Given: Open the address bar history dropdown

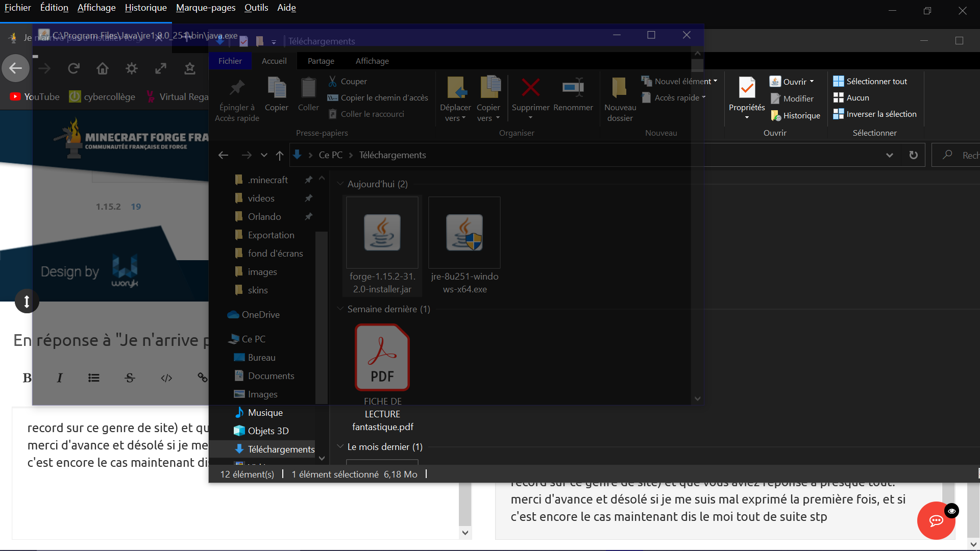Looking at the screenshot, I should pos(889,155).
